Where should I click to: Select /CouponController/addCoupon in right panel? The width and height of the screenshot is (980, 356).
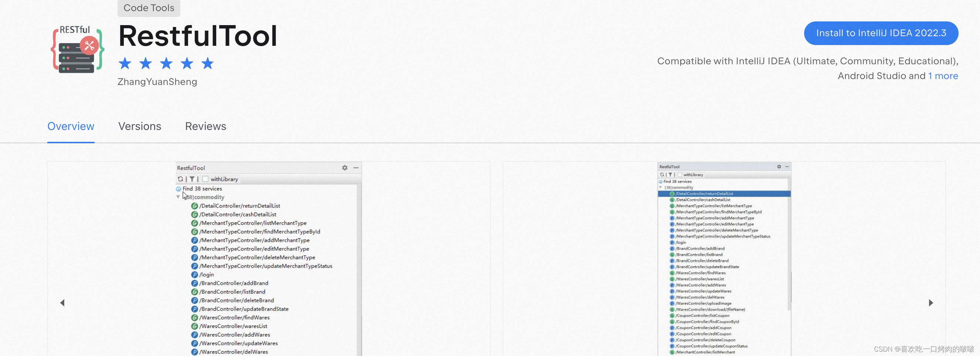pos(704,328)
